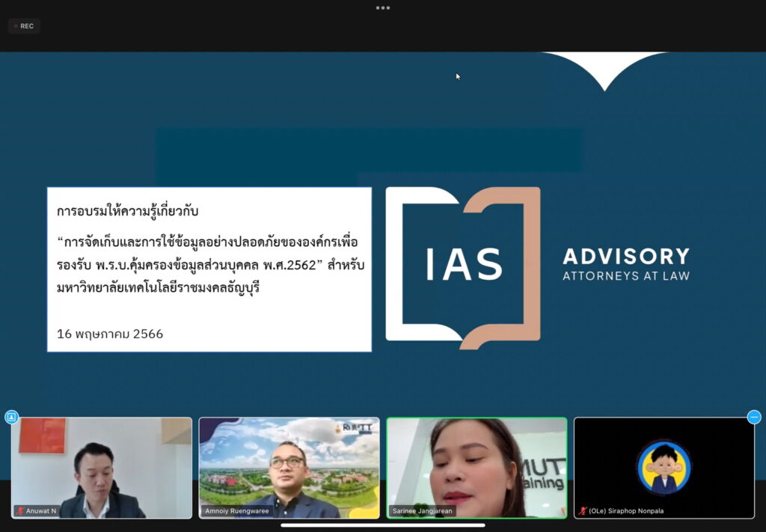The width and height of the screenshot is (766, 532).
Task: Click the IAS book logo on the slide
Action: coord(463,268)
